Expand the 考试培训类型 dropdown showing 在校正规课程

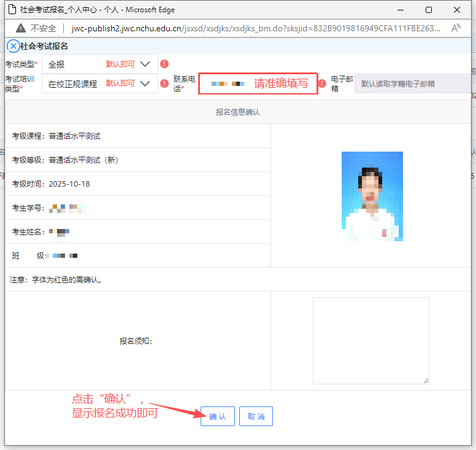click(100, 83)
